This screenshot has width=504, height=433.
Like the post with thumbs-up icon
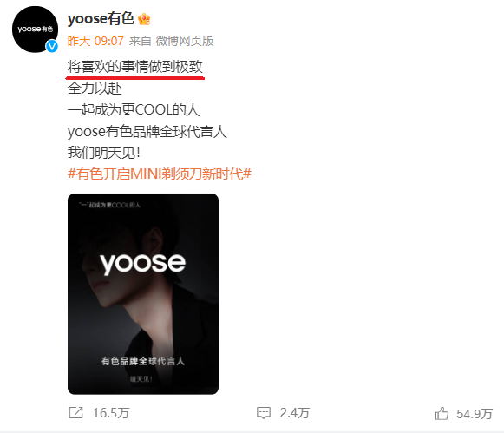442,413
